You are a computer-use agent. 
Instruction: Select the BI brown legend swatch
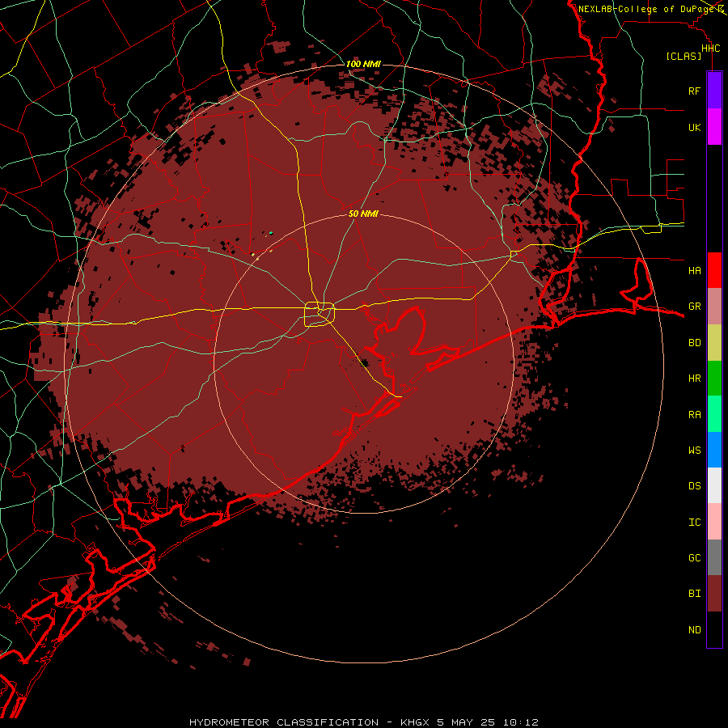(714, 594)
